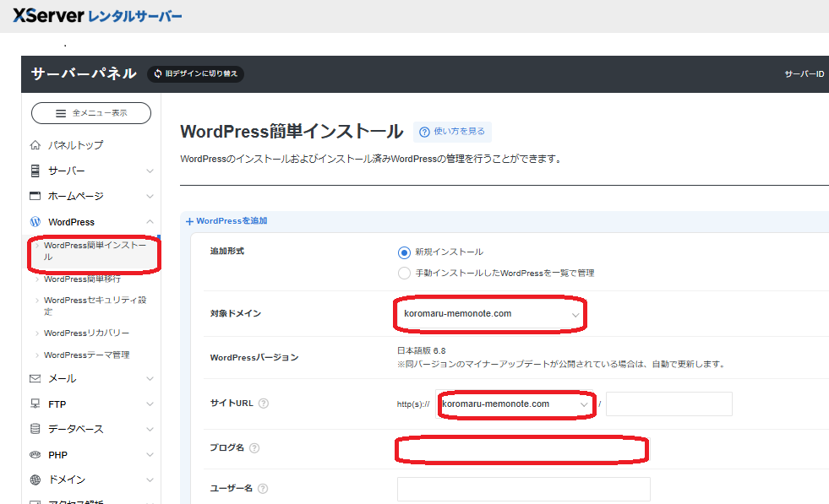Select the 新規インストール radio button

403,252
